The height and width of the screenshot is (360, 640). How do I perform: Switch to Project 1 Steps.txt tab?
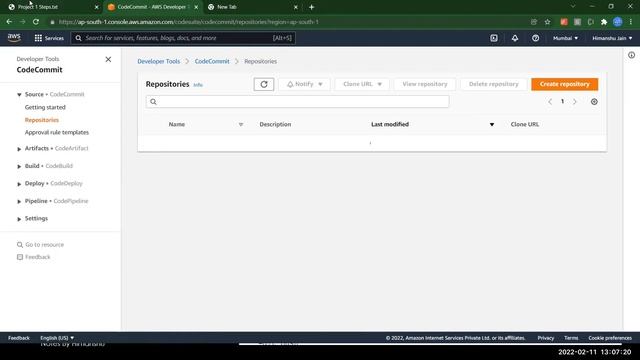point(53,7)
